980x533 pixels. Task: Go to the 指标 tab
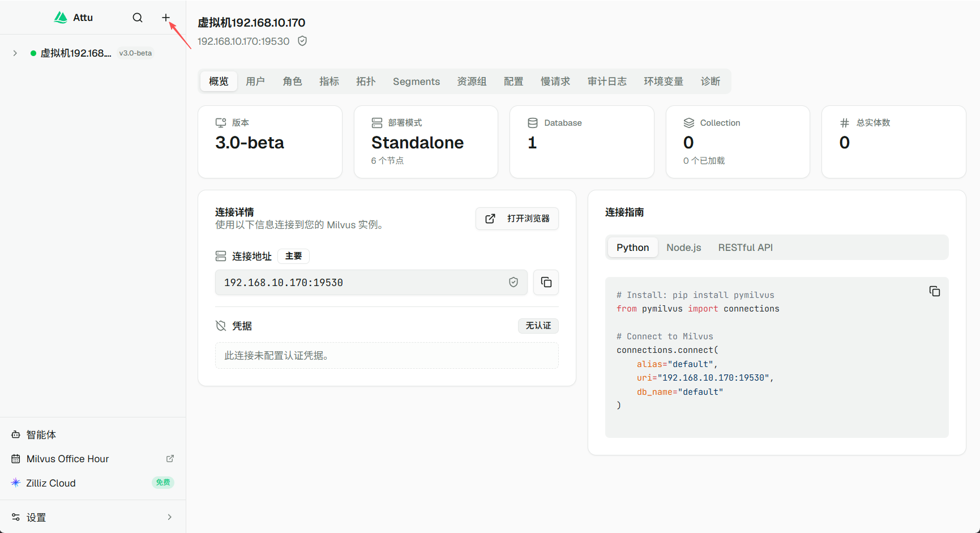pyautogui.click(x=329, y=82)
